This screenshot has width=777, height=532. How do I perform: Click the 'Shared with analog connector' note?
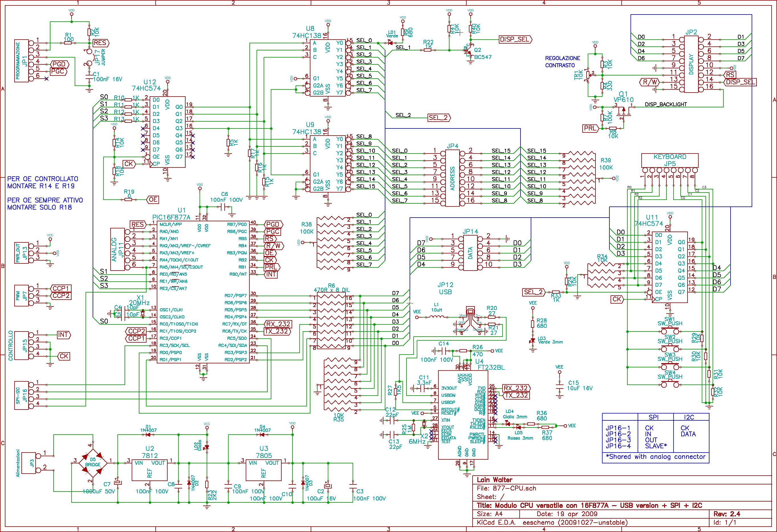pyautogui.click(x=656, y=457)
